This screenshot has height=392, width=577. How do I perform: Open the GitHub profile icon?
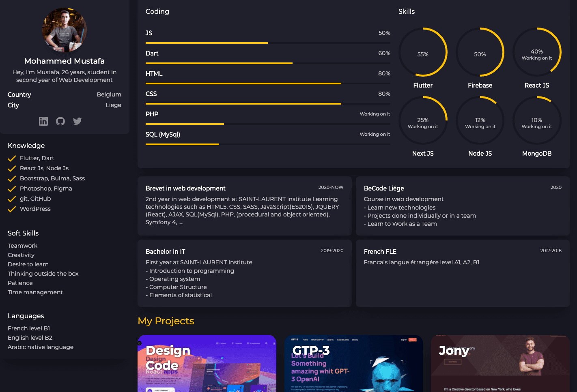pos(60,121)
